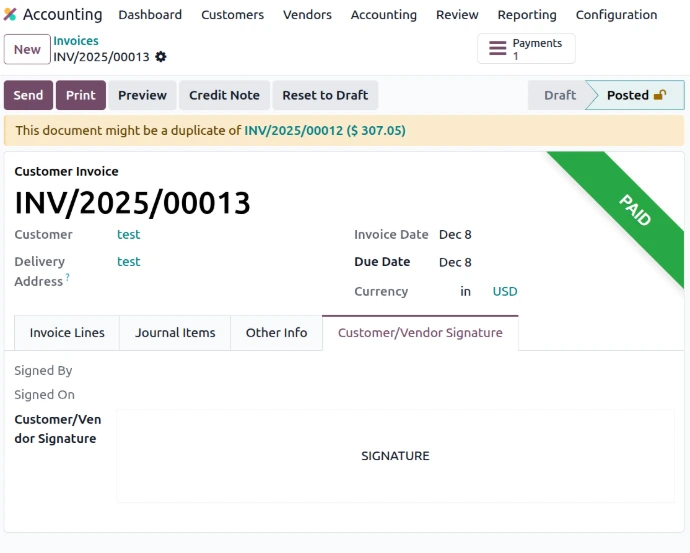Open the Vendors menu
This screenshot has height=553, width=690.
[308, 15]
